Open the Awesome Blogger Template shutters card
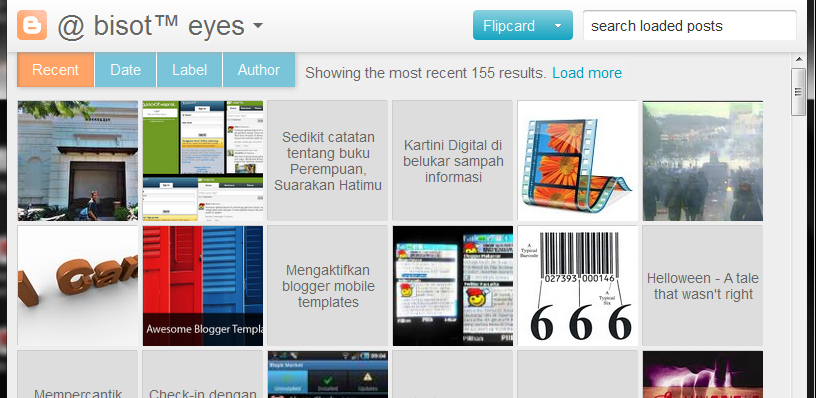Viewport: 816px width, 398px height. 203,286
